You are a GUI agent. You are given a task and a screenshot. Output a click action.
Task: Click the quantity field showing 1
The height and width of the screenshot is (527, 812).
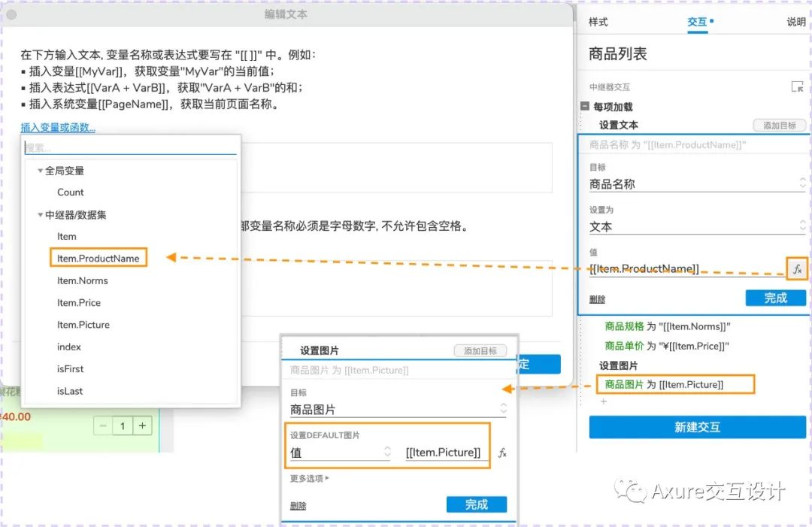click(123, 426)
